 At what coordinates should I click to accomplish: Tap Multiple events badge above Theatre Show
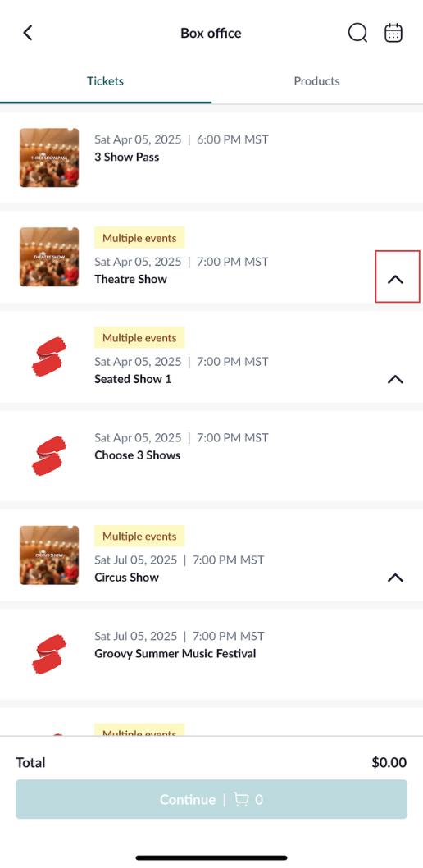pos(139,238)
